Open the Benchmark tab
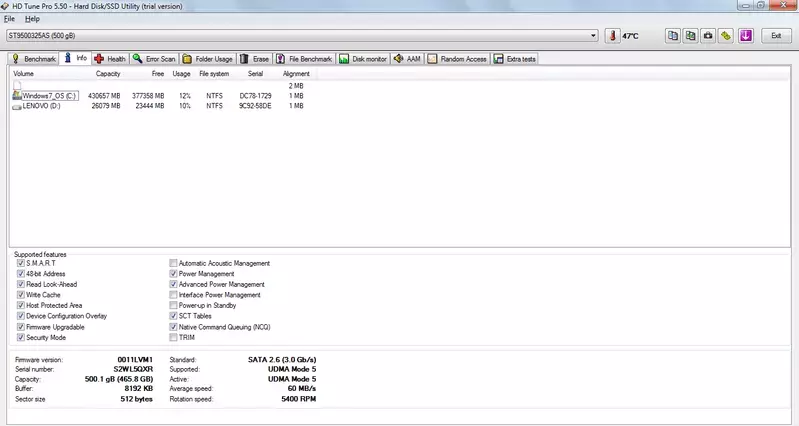Image resolution: width=799 pixels, height=426 pixels. [x=34, y=59]
